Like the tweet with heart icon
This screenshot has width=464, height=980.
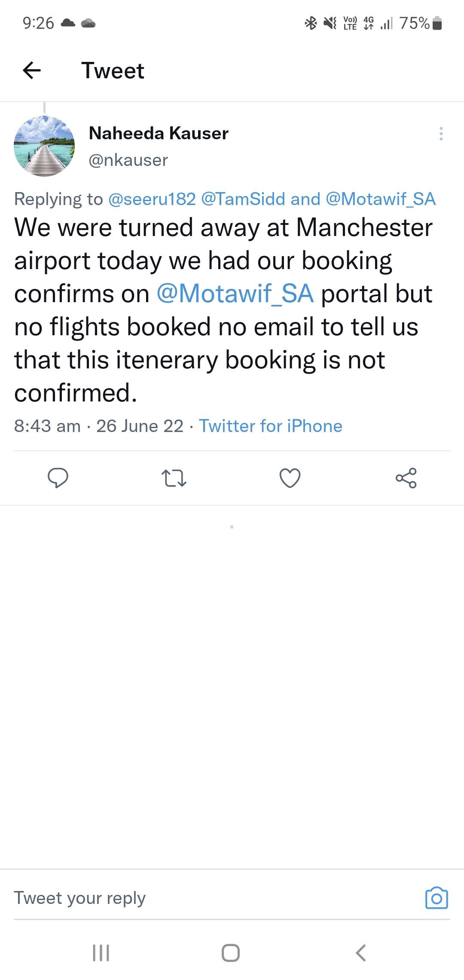[290, 478]
